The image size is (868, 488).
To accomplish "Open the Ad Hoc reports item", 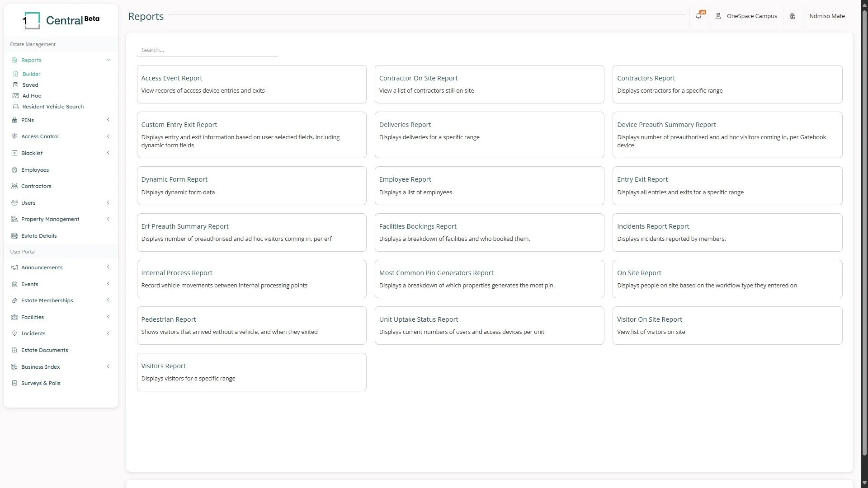I will [32, 96].
